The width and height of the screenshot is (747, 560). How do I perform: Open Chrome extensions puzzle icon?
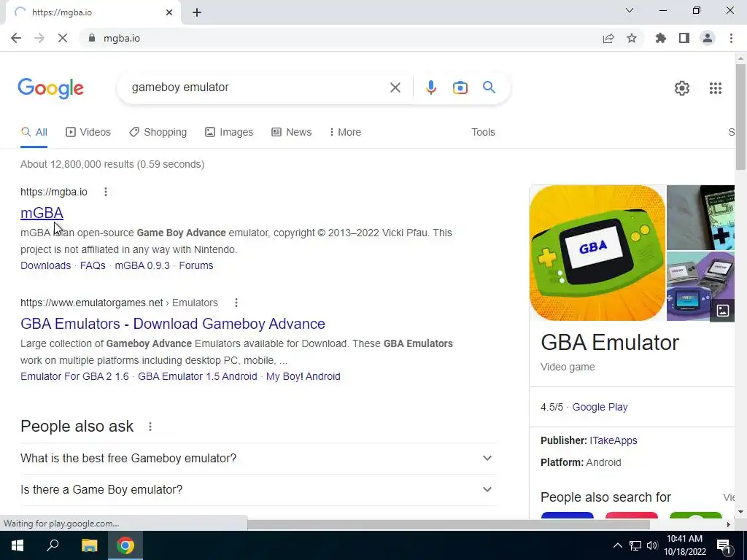661,38
